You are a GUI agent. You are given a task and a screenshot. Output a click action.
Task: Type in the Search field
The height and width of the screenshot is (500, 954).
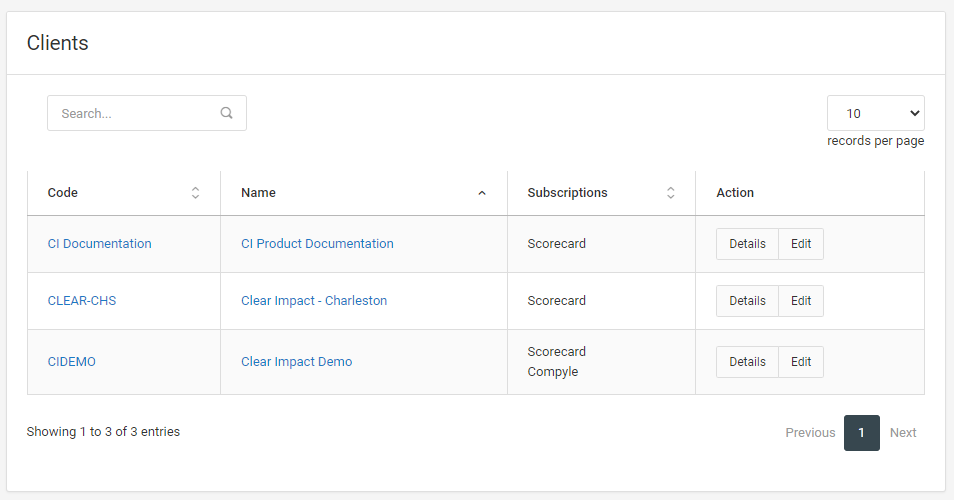click(x=135, y=113)
